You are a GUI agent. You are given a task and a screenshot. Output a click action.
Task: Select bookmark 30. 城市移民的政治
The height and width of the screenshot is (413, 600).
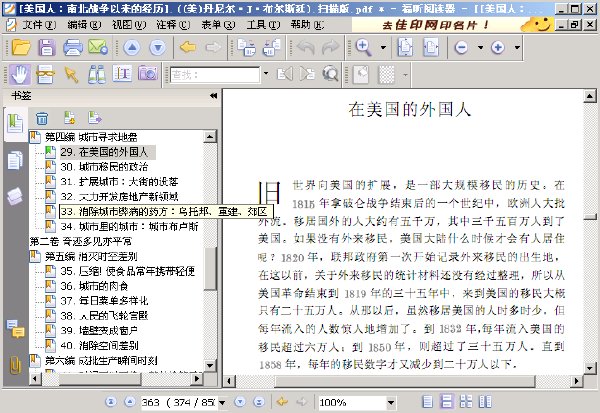tap(104, 167)
